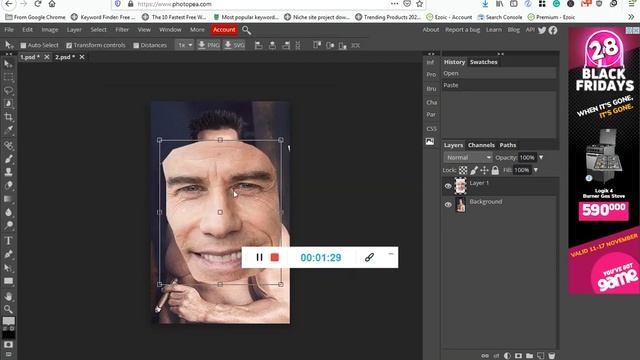The height and width of the screenshot is (360, 640).
Task: Select the Rectangle Select tool
Action: click(8, 77)
